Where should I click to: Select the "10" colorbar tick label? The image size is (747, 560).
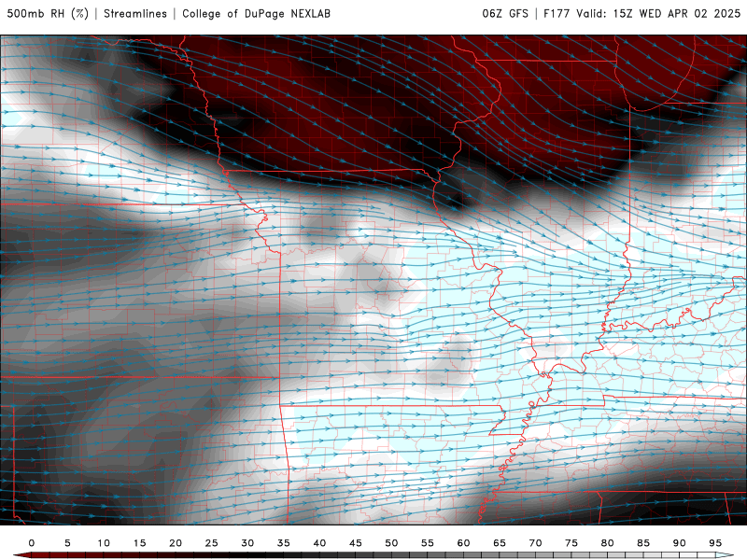coord(104,543)
